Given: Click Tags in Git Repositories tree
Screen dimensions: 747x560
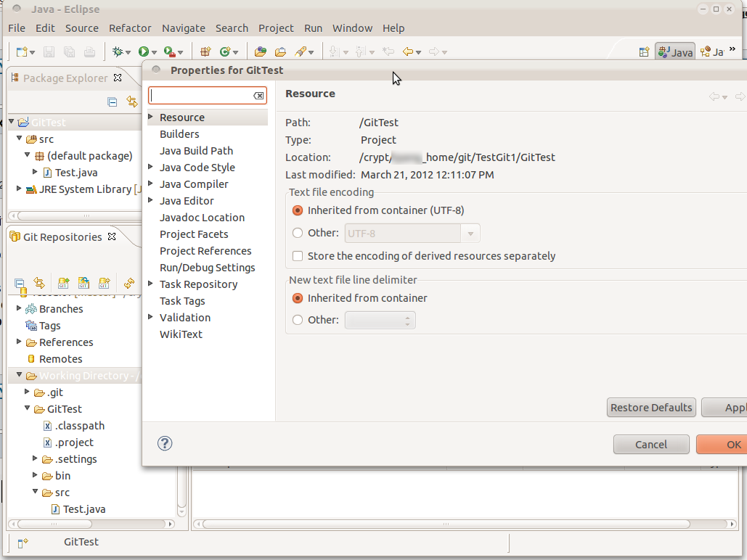Looking at the screenshot, I should 49,325.
